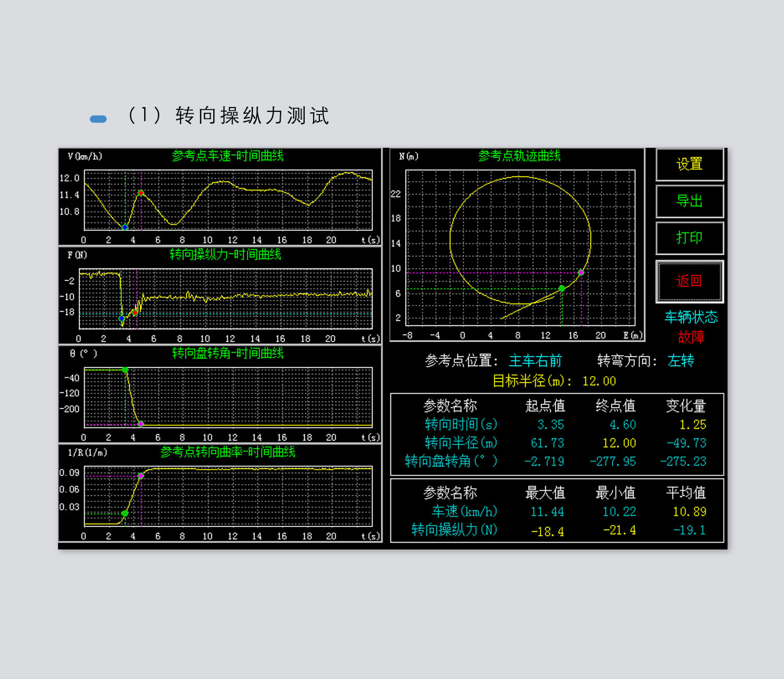
Task: Click the 设置 (Settings) button
Action: coord(689,165)
